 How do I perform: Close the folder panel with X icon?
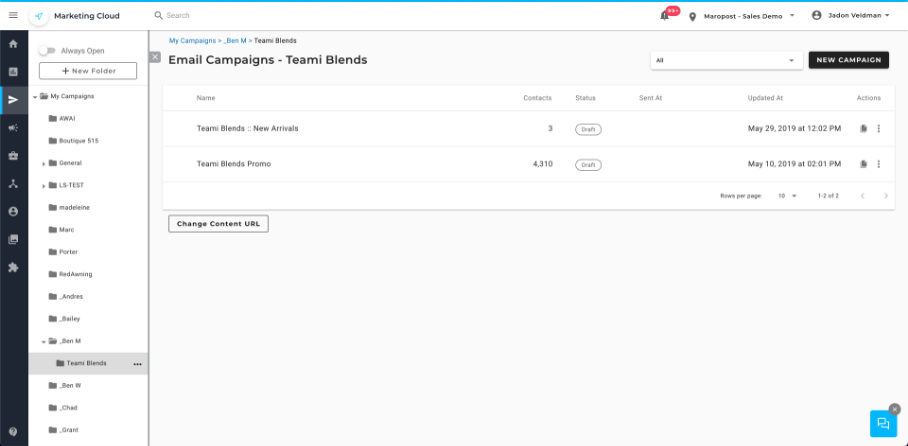tap(155, 57)
